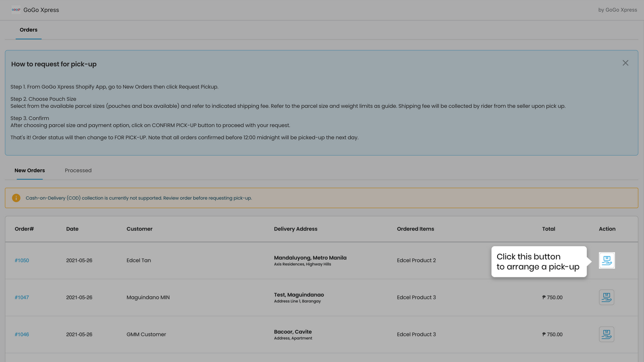Open the Orders tab
Image resolution: width=644 pixels, height=362 pixels.
(29, 30)
